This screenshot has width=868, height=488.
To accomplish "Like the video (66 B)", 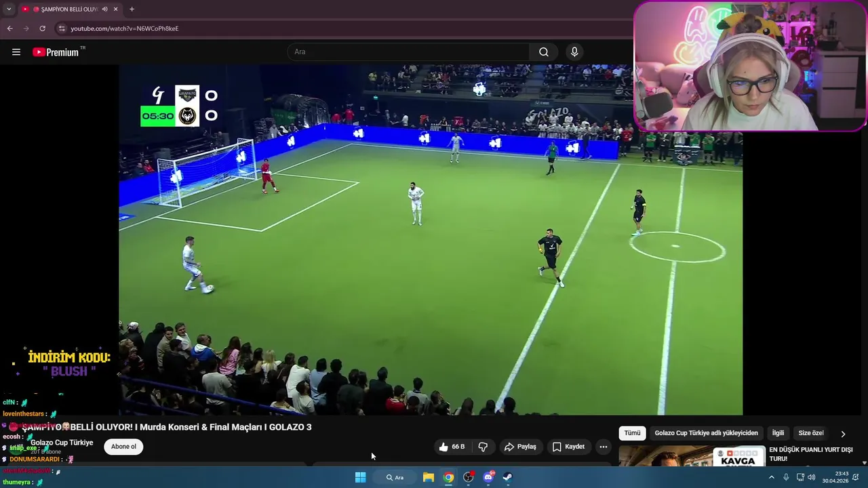I will point(452,447).
